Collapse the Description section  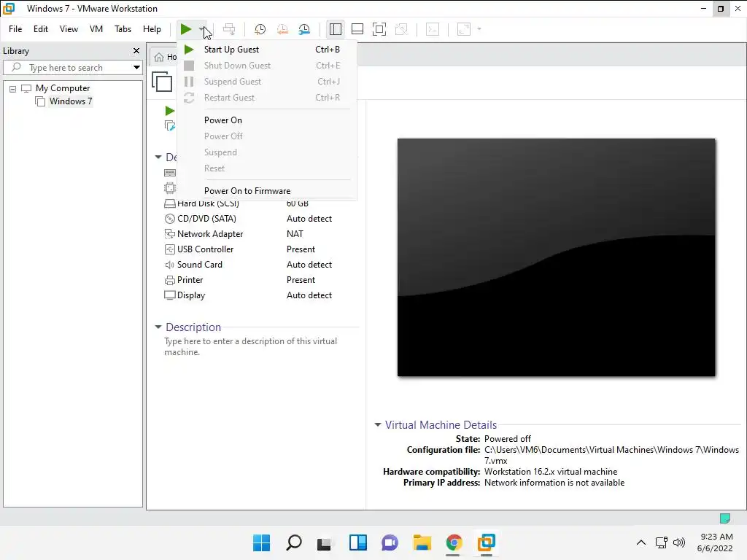coord(158,327)
